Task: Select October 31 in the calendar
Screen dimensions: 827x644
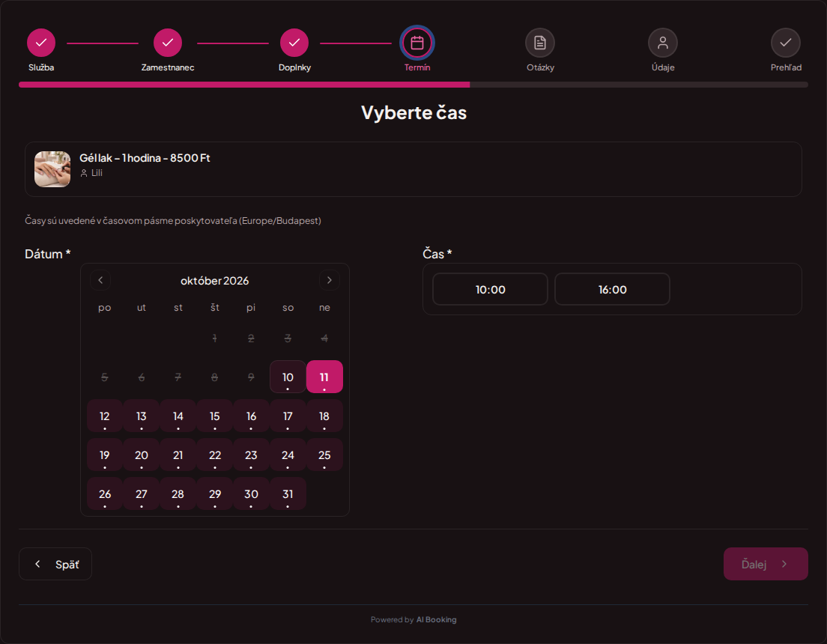Action: coord(288,493)
